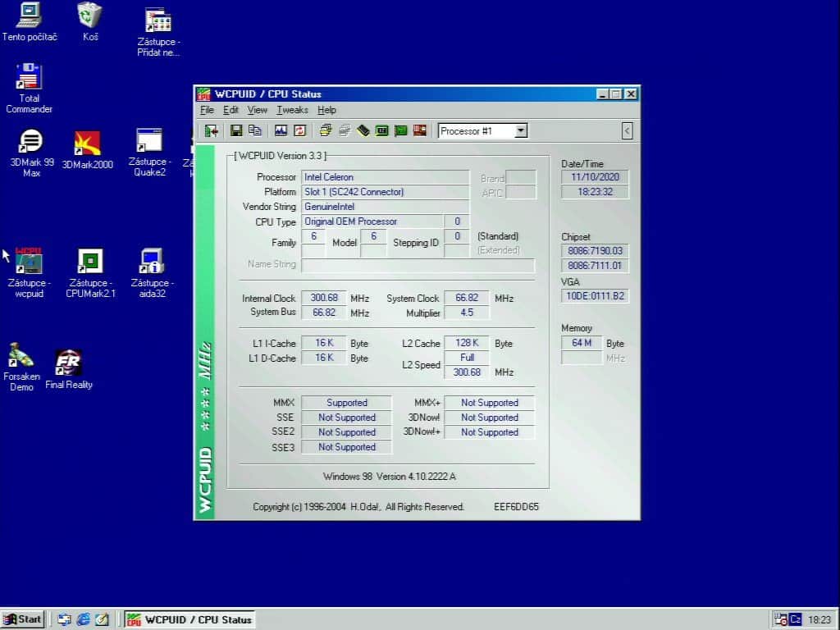The height and width of the screenshot is (630, 840).
Task: Click the Save floppy disk toolbar icon
Action: 236,130
